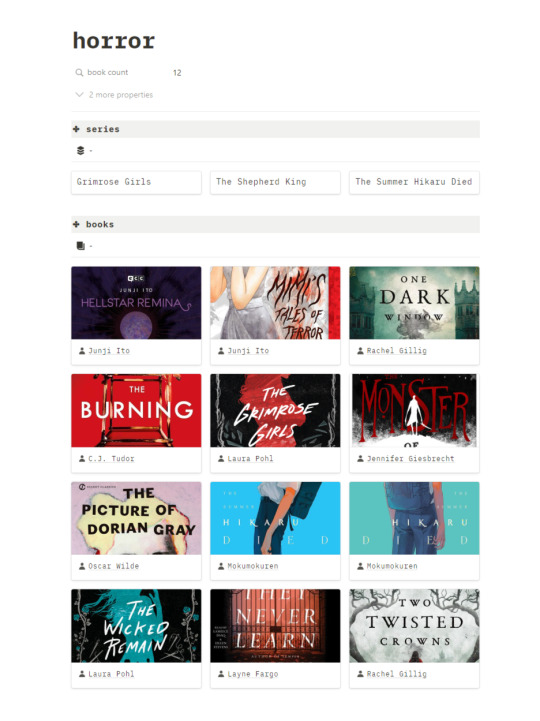Click the book icon under books heading
Screen dimensions: 540x721
(80, 246)
